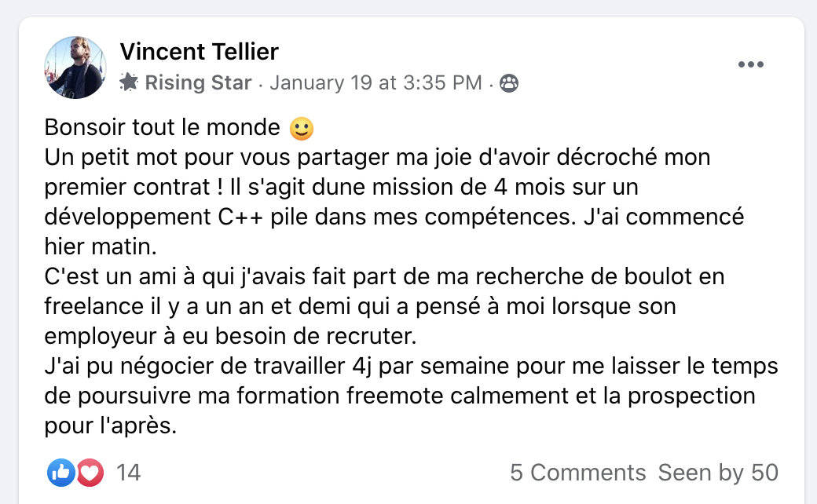Click the Rising Star badge star icon
This screenshot has height=504, width=817.
129,82
